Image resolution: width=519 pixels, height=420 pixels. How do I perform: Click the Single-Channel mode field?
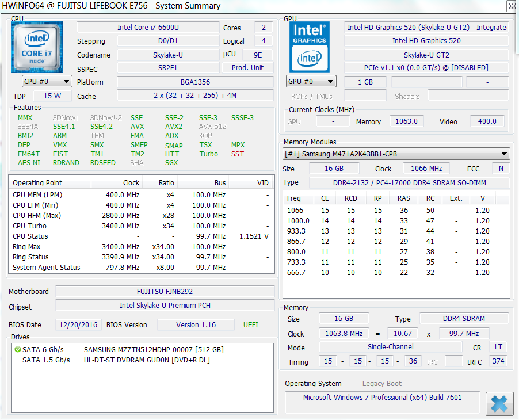pos(391,347)
